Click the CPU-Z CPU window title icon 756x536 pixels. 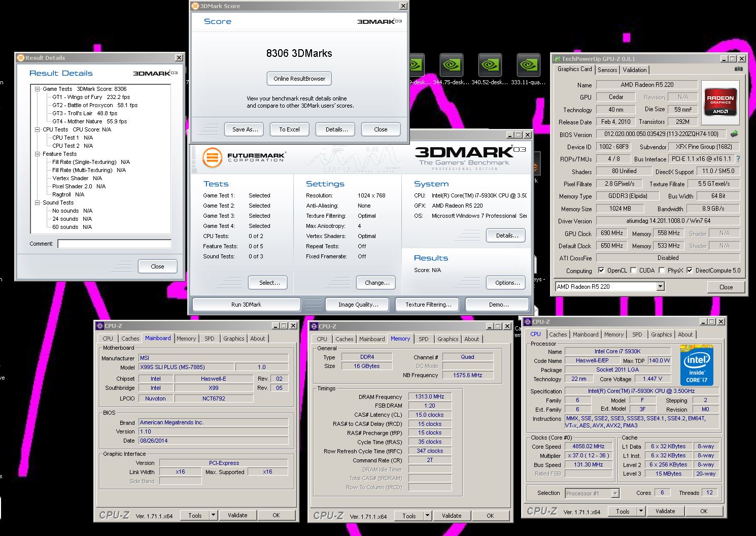click(528, 322)
